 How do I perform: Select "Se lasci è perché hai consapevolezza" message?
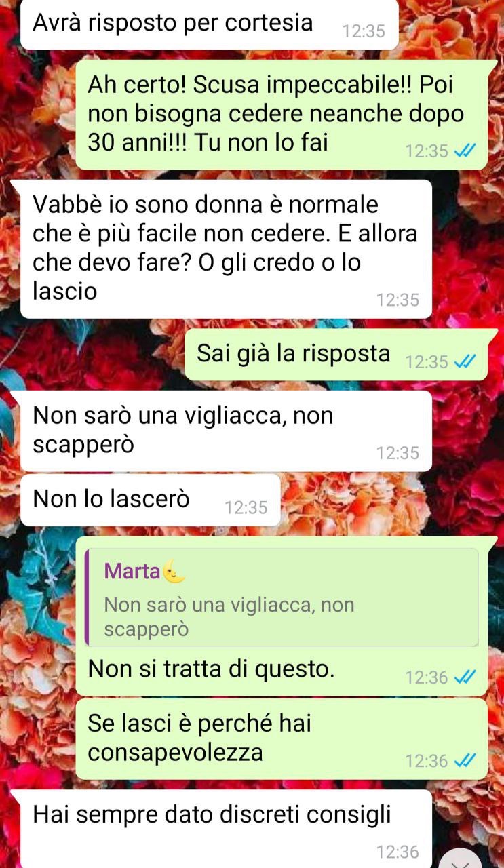click(282, 738)
